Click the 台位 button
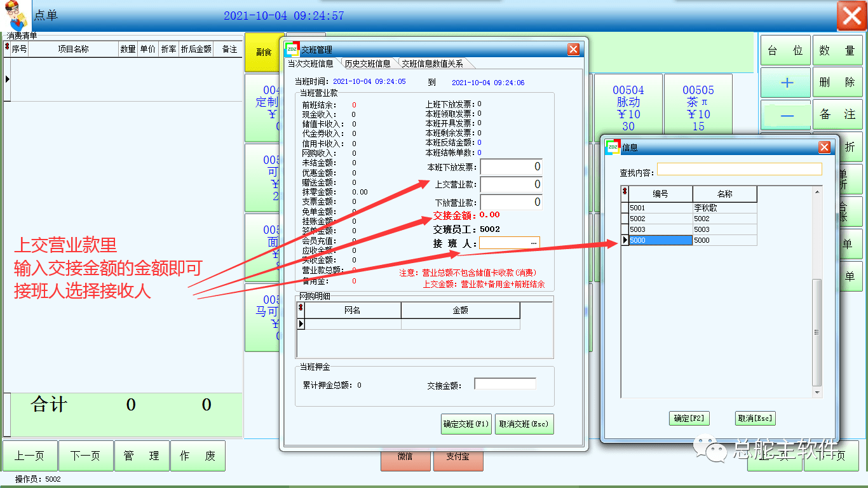Screen dimensions: 868x488 (786, 50)
